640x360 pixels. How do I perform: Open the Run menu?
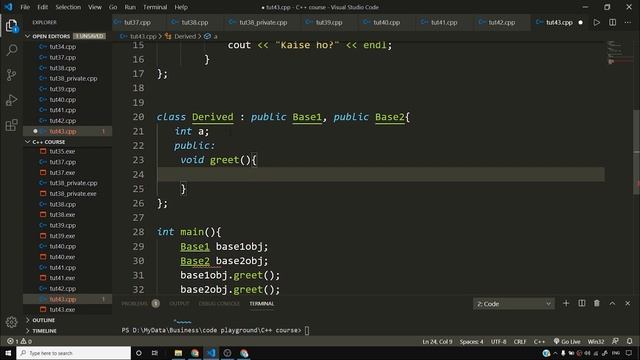[x=130, y=7]
